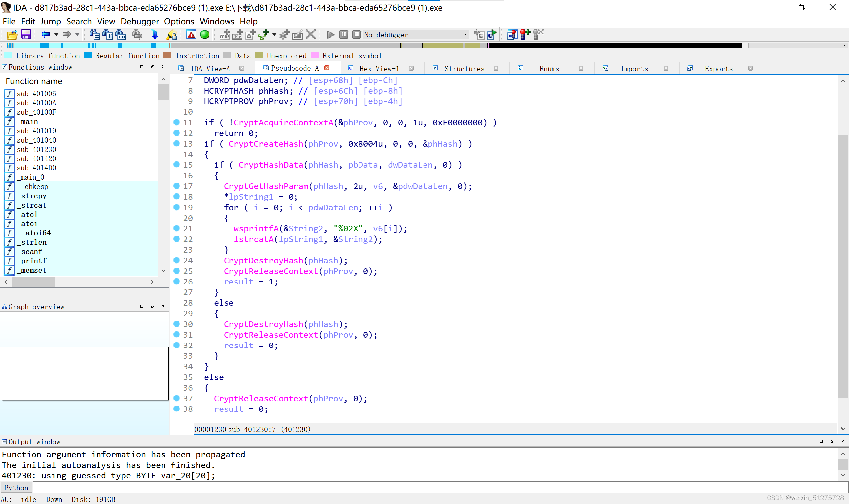This screenshot has width=849, height=504.
Task: Click the delete breakpoint gray icon
Action: 538,34
